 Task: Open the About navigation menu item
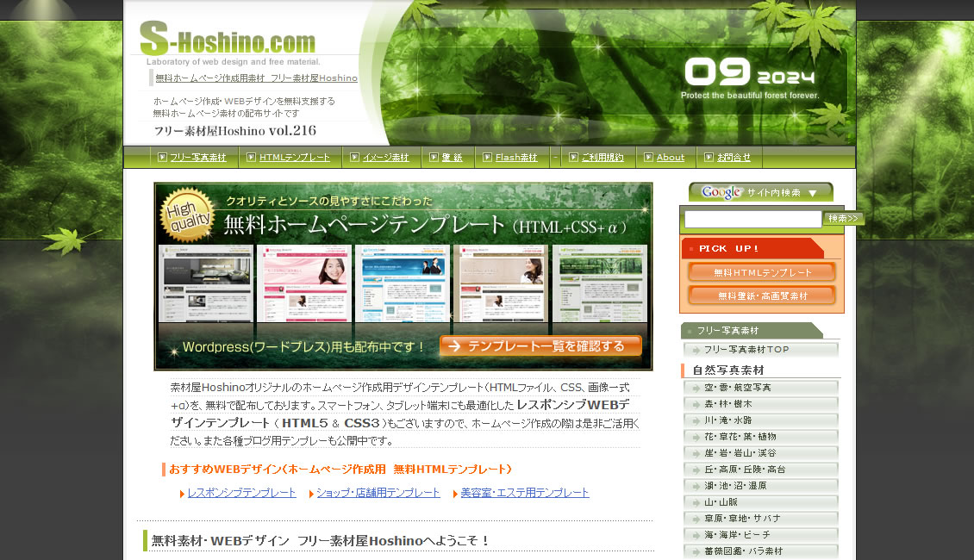(671, 158)
